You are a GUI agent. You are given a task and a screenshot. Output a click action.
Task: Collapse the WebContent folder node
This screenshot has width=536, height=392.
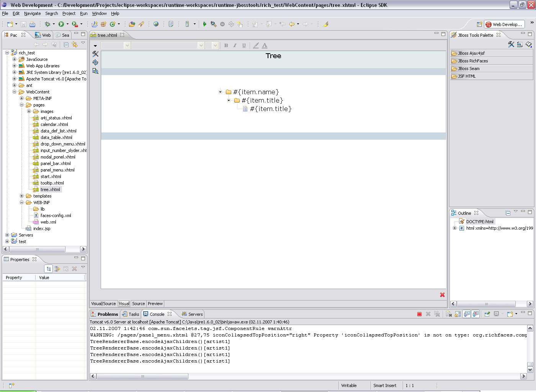15,92
